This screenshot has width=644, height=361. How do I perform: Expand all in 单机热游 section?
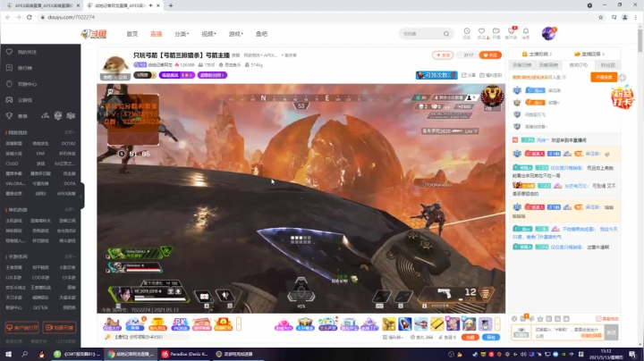[x=70, y=210]
